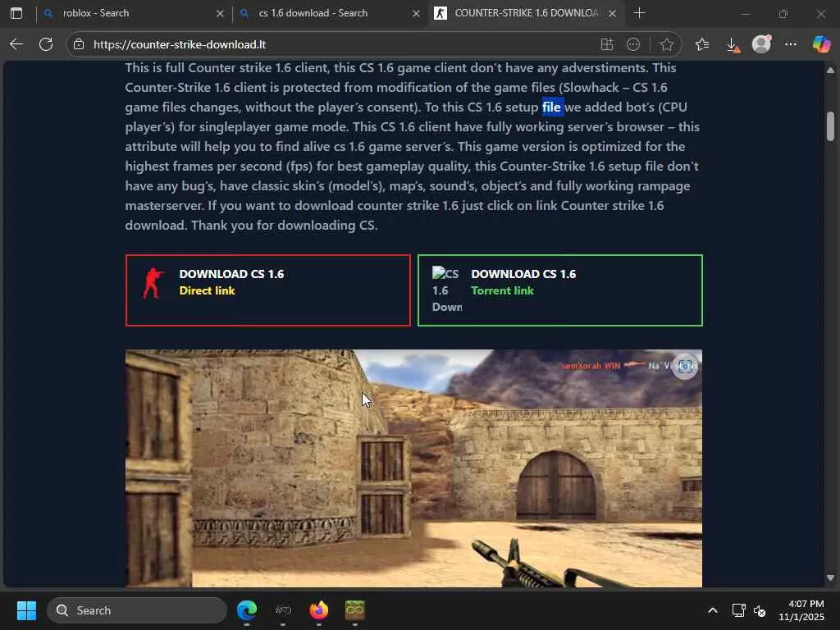
Task: Show hidden system tray icons chevron
Action: [x=713, y=610]
